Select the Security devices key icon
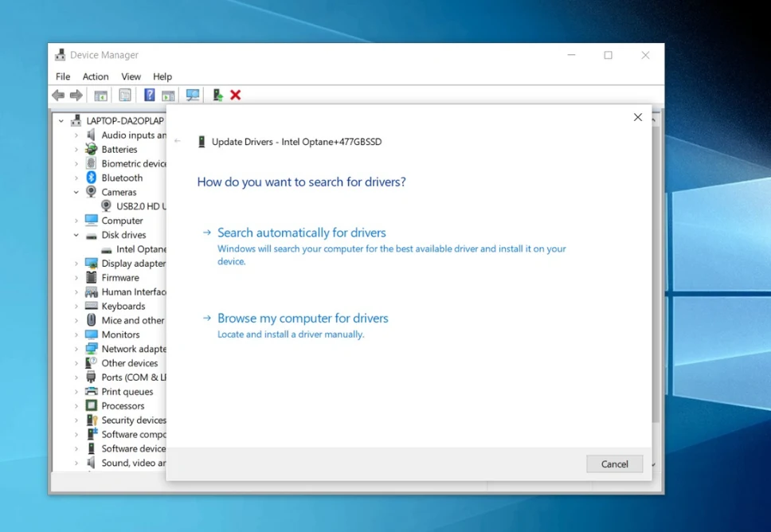 click(x=92, y=420)
